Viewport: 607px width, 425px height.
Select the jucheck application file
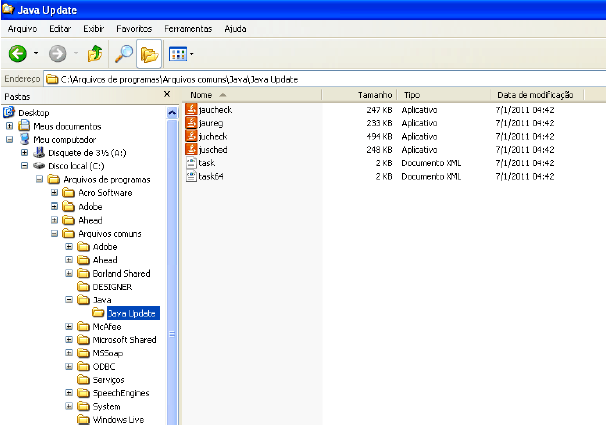[x=213, y=135]
